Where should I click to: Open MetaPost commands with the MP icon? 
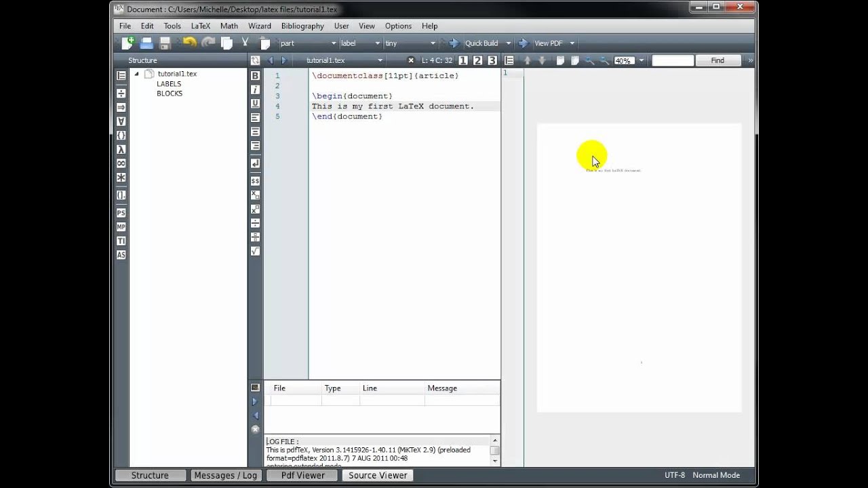point(121,227)
